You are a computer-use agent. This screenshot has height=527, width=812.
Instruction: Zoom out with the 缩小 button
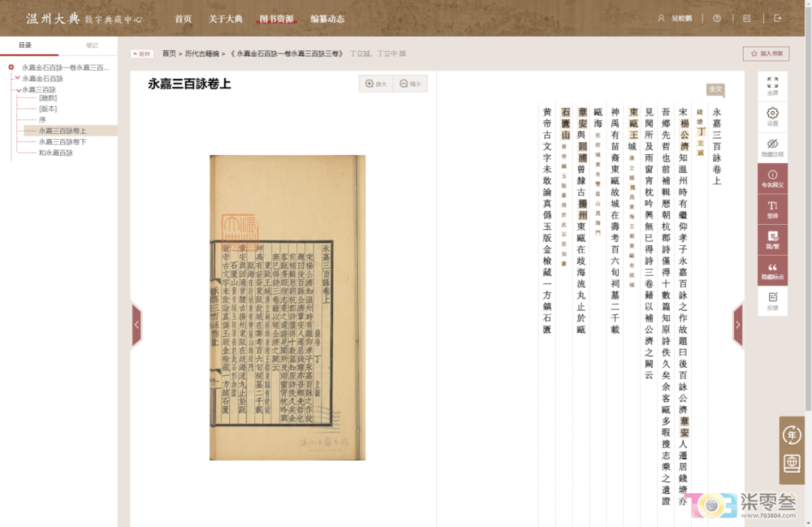tap(411, 84)
